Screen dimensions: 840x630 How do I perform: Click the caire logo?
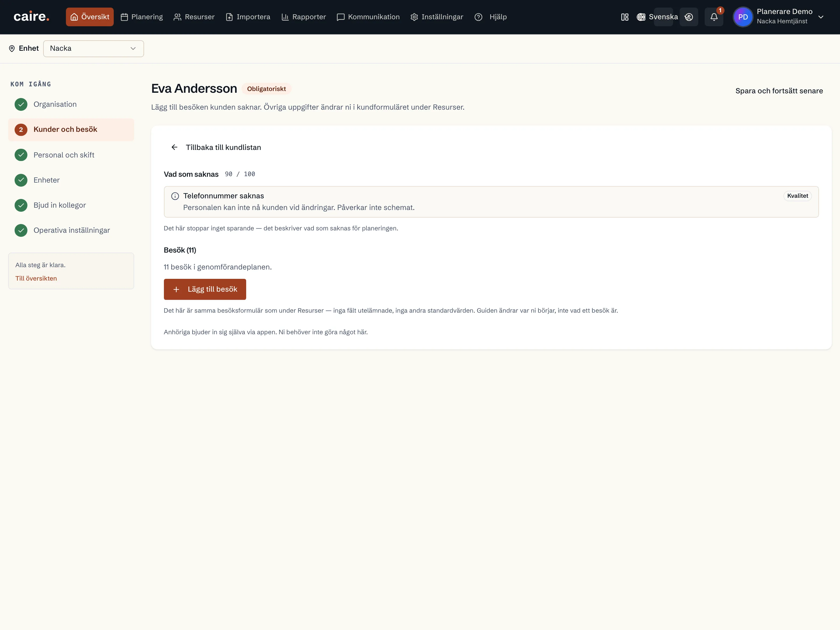coord(32,17)
